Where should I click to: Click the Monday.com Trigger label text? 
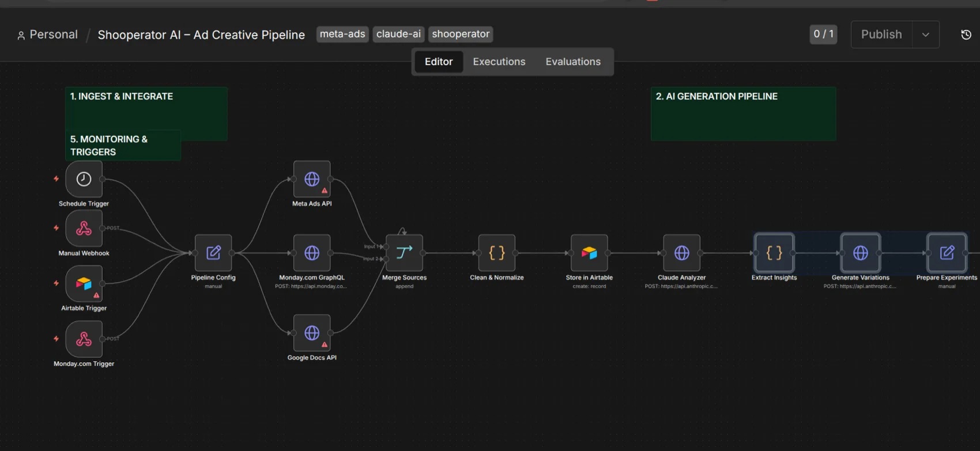coord(84,363)
